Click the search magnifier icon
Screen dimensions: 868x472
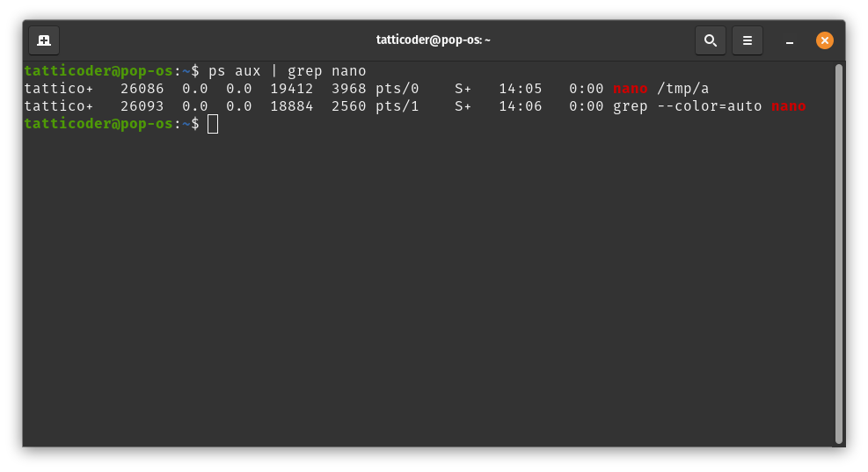(x=710, y=40)
